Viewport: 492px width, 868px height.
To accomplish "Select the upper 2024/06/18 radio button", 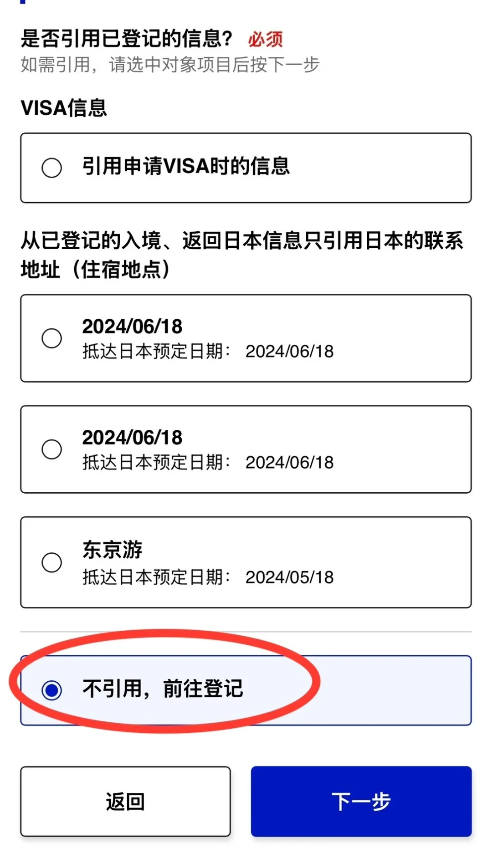I will coord(52,338).
